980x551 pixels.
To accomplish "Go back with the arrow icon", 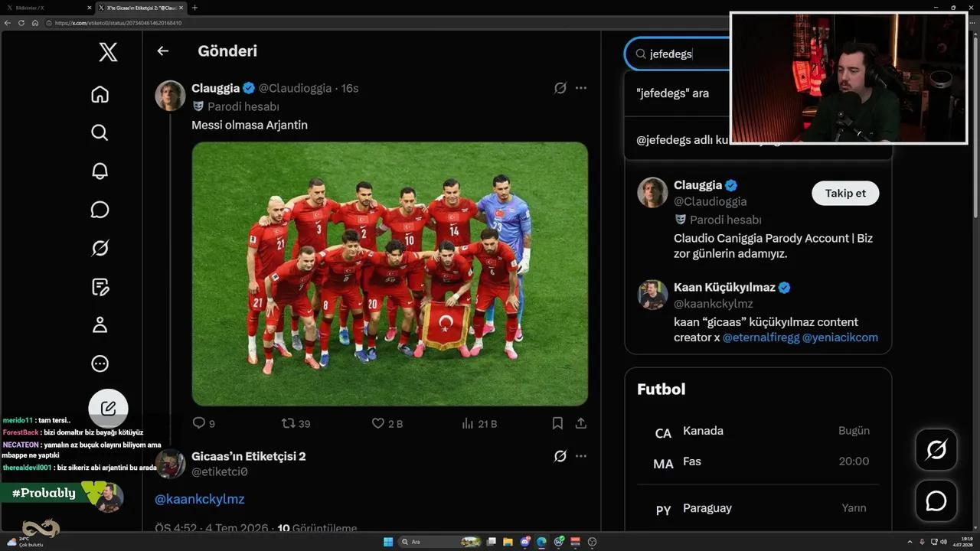I will click(x=162, y=51).
